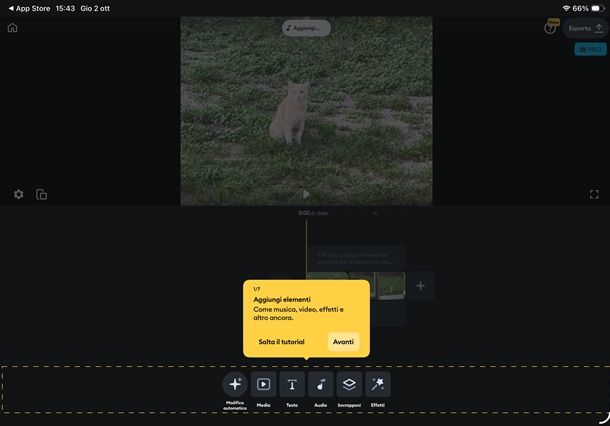
Task: Click the Aggiungi music pill
Action: click(x=306, y=28)
